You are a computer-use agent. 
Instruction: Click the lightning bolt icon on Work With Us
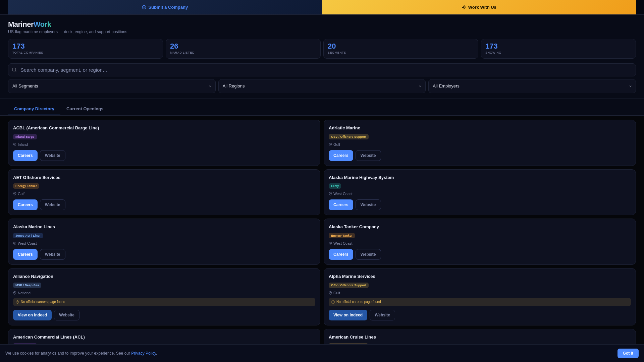[x=464, y=7]
